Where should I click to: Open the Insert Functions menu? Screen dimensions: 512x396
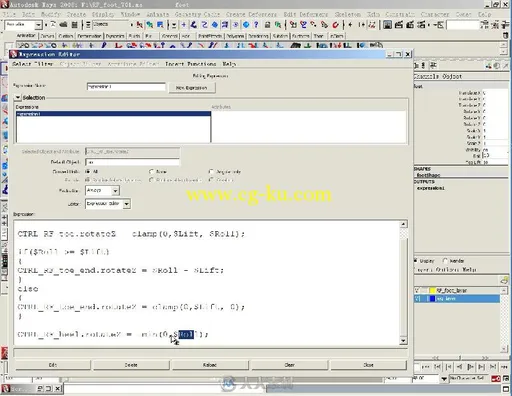tap(191, 64)
